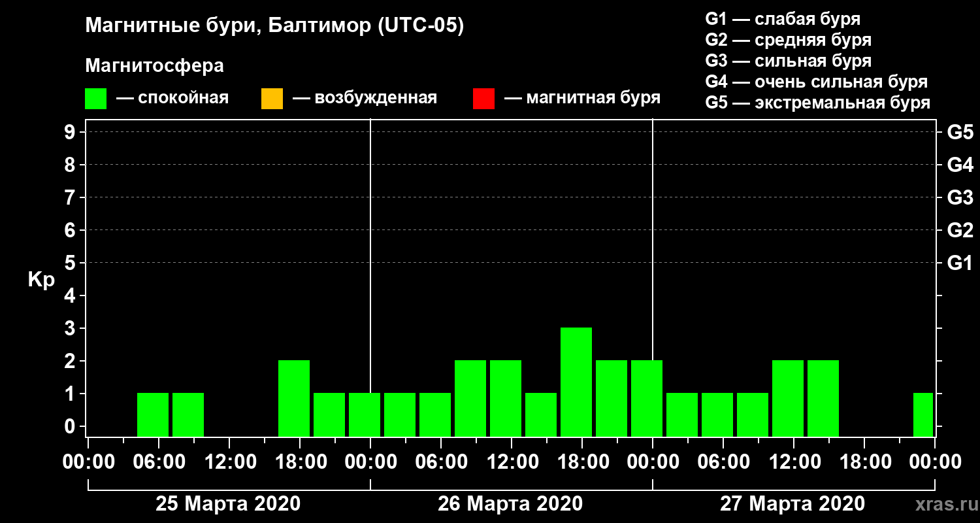
Task: Click the '06:00' time label under 25 March
Action: pyautogui.click(x=159, y=462)
